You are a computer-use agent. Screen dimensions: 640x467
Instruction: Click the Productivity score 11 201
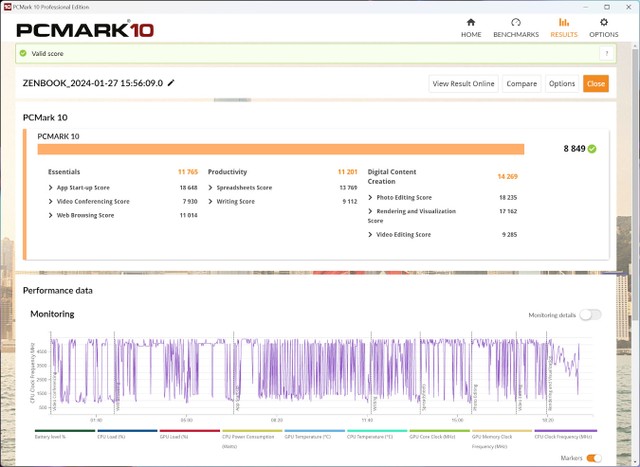347,172
